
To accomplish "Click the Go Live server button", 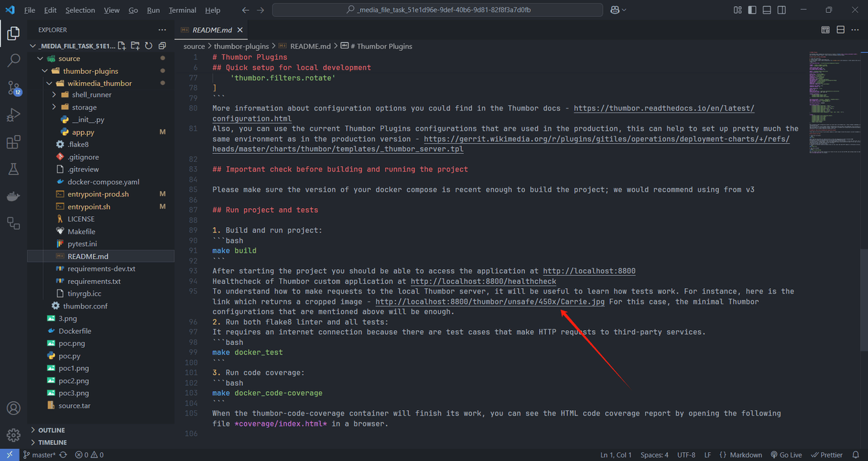I will 786,454.
